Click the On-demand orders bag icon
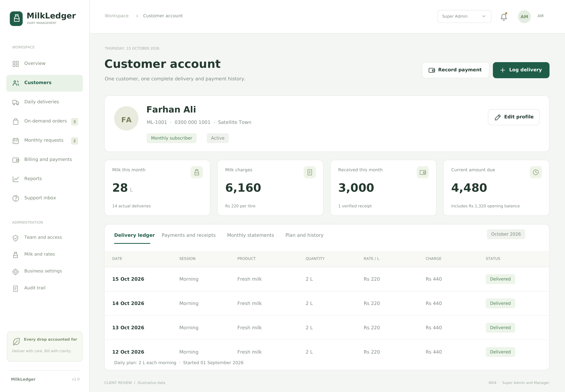 pyautogui.click(x=16, y=122)
